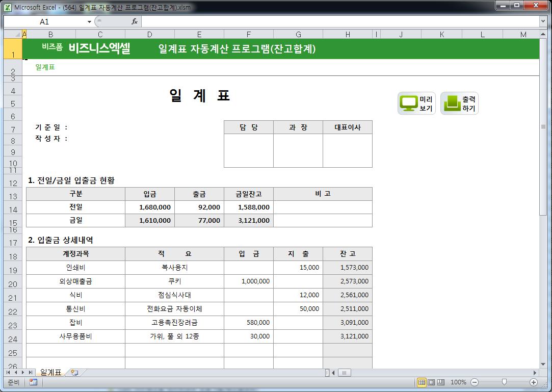This screenshot has height=392, width=552.
Task: Go to previous sheet navigation arrow
Action: [15, 372]
